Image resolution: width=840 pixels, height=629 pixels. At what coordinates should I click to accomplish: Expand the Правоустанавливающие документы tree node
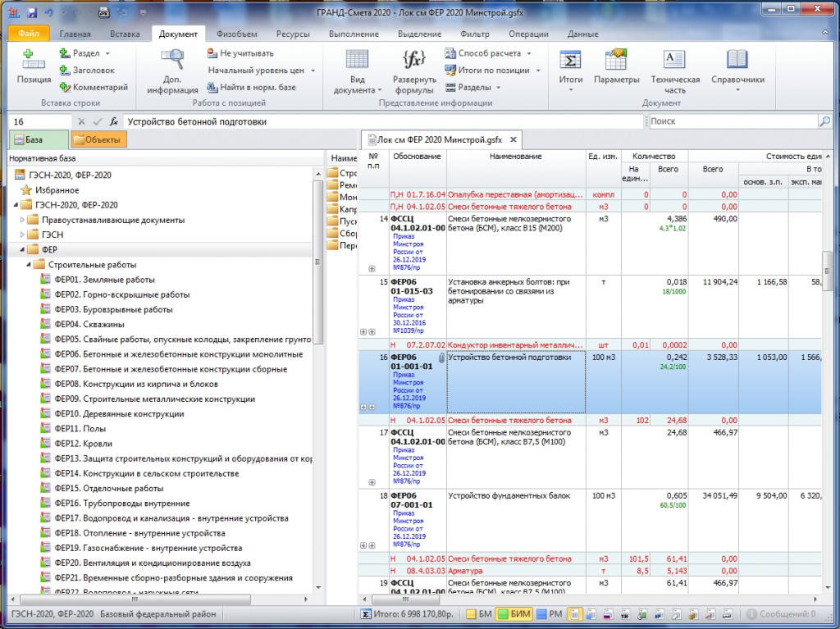(22, 220)
